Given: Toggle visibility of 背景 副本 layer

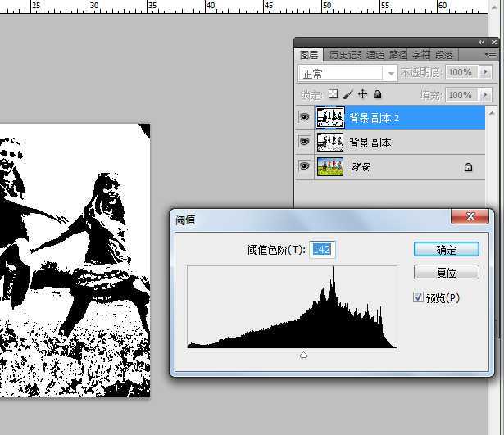Looking at the screenshot, I should (x=304, y=143).
